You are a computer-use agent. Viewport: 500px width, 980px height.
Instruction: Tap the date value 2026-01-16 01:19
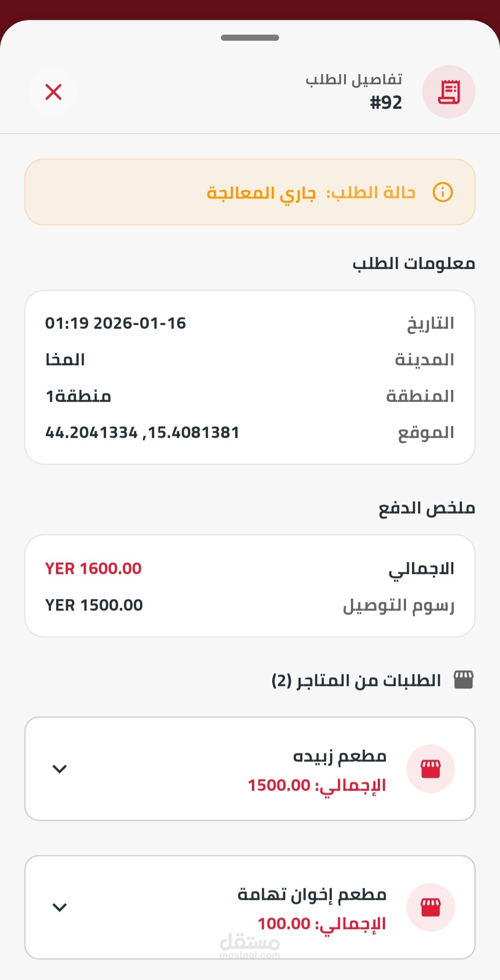[115, 323]
